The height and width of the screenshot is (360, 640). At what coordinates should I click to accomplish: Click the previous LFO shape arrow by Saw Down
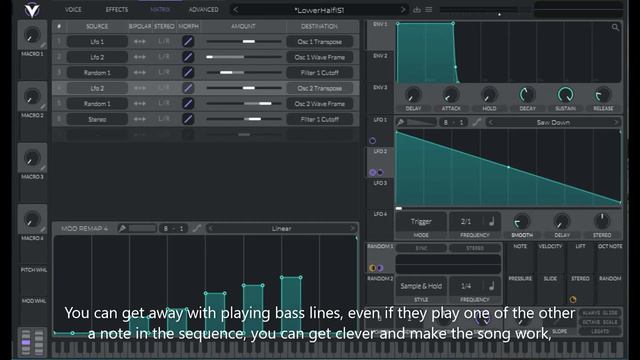(491, 122)
